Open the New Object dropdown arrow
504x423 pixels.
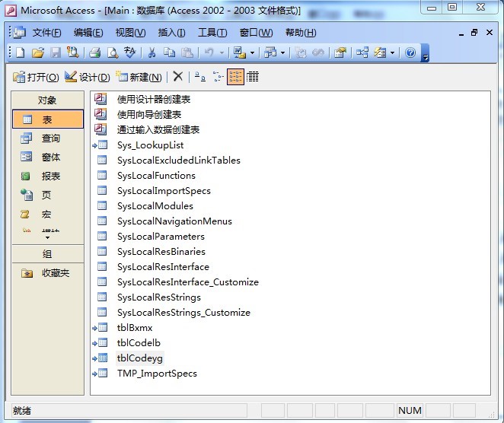(x=392, y=52)
